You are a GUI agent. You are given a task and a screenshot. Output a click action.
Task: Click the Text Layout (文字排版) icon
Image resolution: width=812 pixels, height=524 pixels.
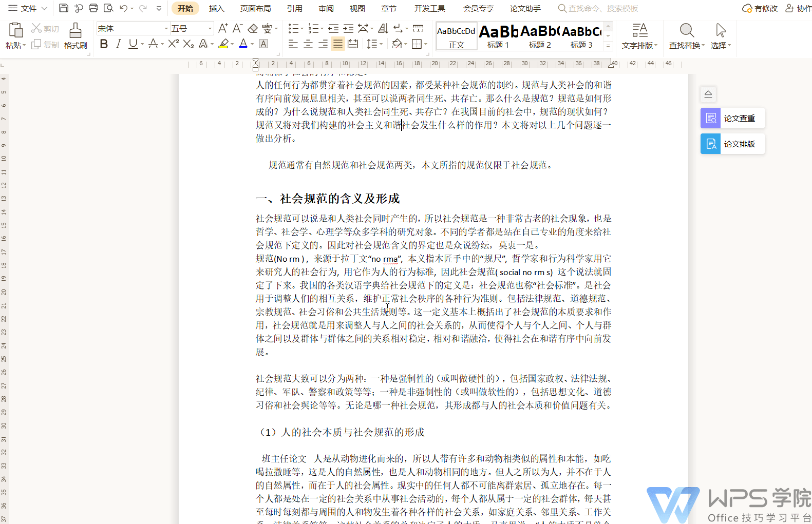[x=639, y=30]
